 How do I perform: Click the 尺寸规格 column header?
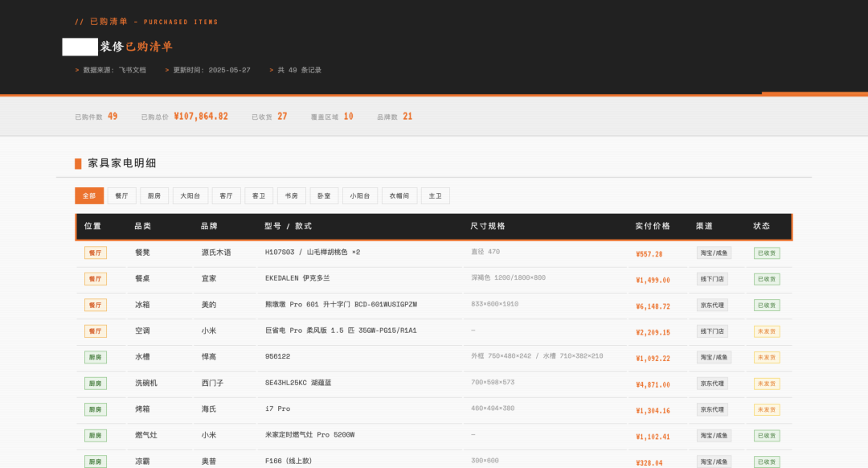pyautogui.click(x=488, y=227)
